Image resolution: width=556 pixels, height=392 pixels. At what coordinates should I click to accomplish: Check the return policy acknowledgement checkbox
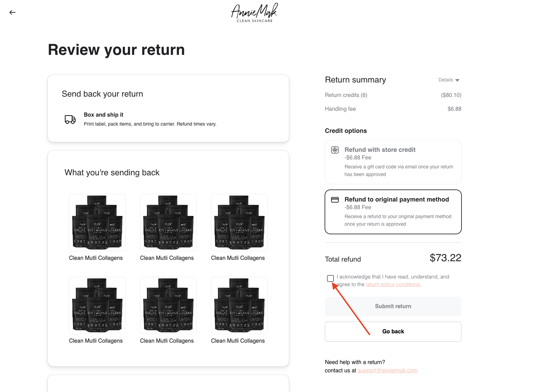coord(330,278)
